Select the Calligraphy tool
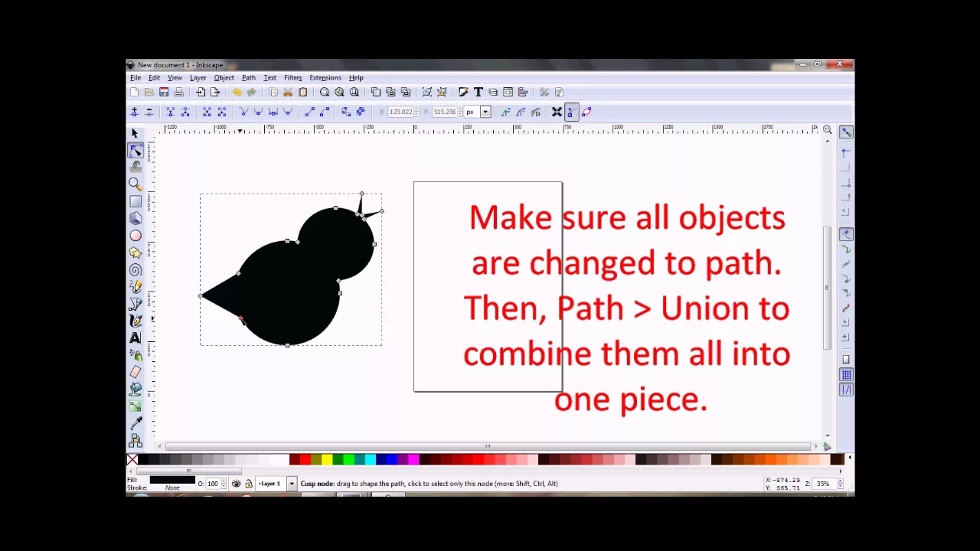Screen dimensions: 980x551 [x=136, y=321]
